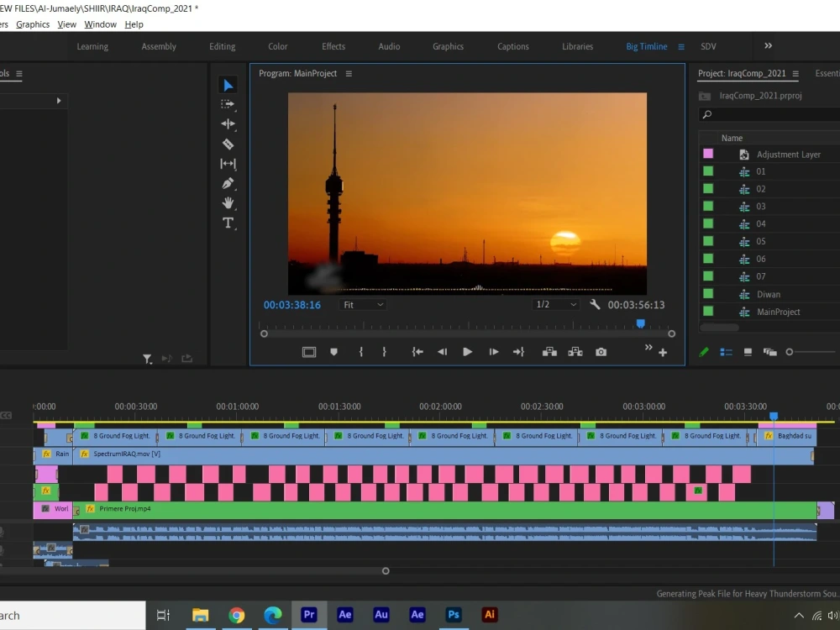Click the Project panel search field

coord(769,114)
